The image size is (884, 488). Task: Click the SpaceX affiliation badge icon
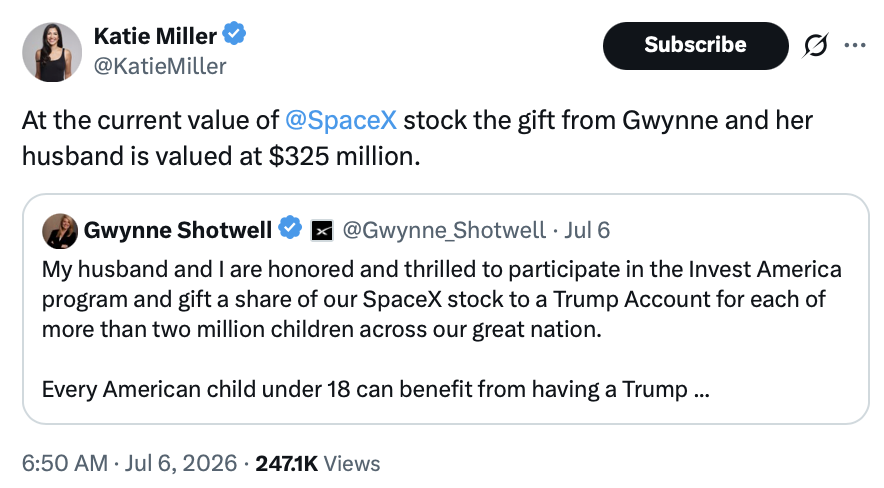tap(322, 230)
